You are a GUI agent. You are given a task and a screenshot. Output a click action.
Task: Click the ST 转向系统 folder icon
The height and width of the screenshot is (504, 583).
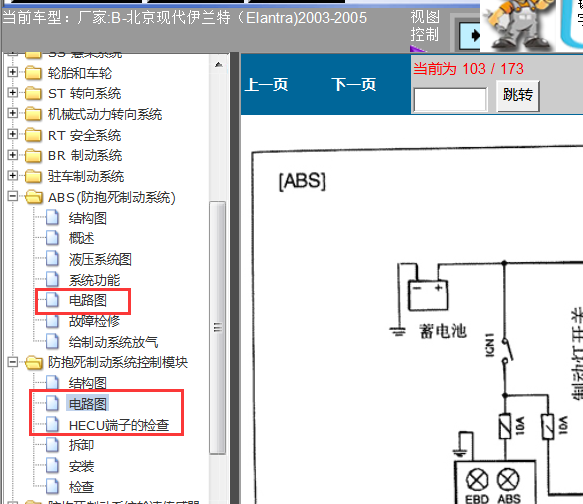pos(33,93)
